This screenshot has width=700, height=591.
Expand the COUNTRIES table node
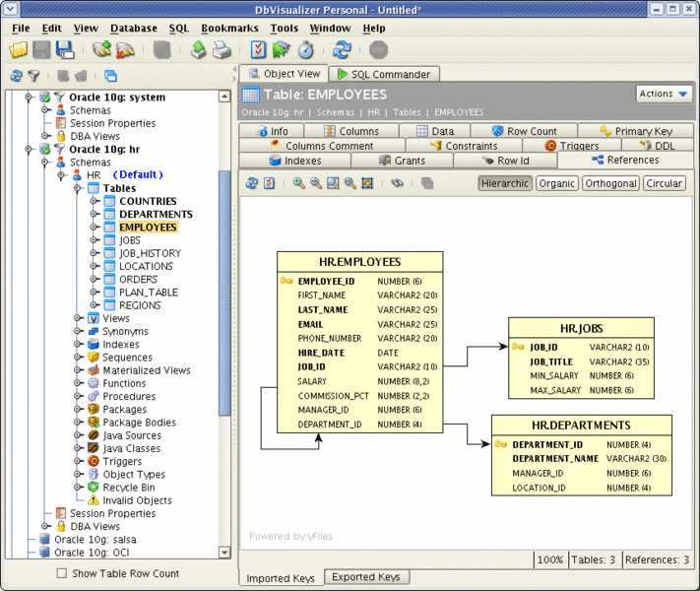coord(95,201)
